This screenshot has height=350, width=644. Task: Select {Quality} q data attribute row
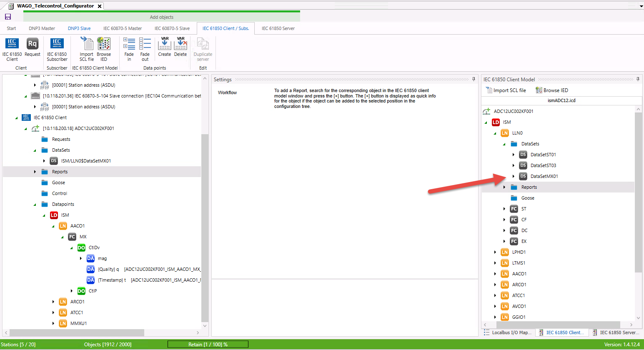coord(143,269)
